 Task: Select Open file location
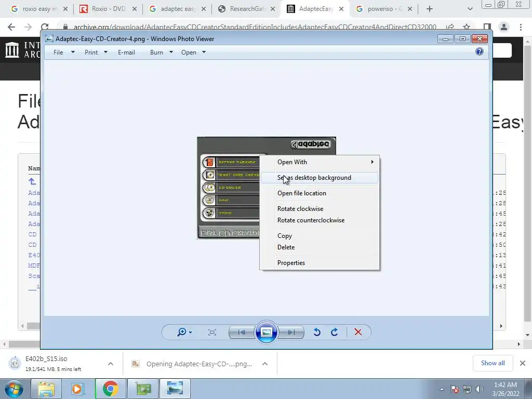point(320,193)
